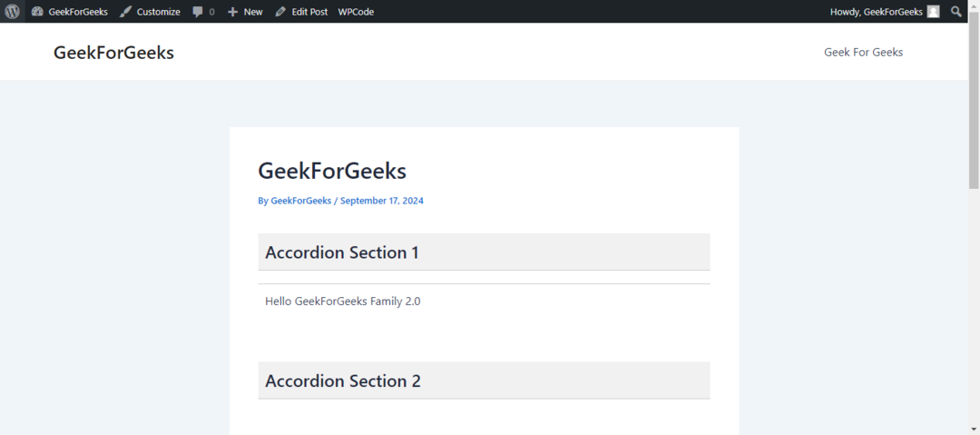Click the GeekForGeeks author link in byline

(x=300, y=201)
